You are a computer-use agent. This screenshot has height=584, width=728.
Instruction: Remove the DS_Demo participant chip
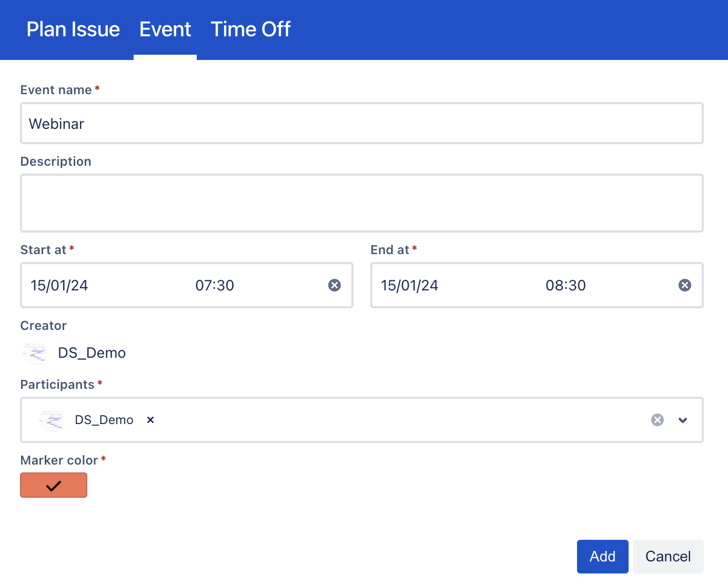[x=150, y=420]
